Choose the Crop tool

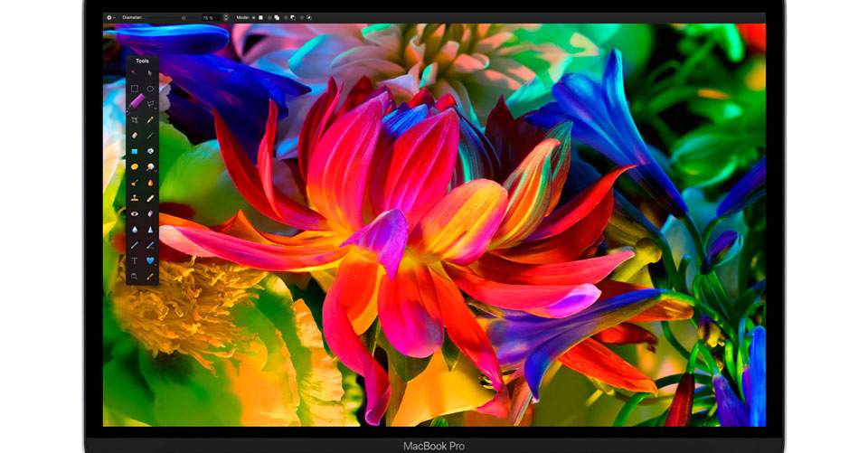135,119
